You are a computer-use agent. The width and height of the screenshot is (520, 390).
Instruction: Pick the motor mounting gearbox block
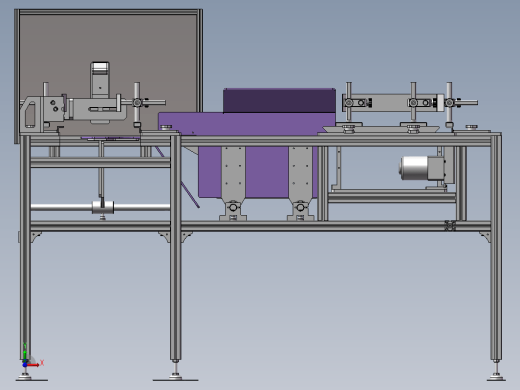436,168
